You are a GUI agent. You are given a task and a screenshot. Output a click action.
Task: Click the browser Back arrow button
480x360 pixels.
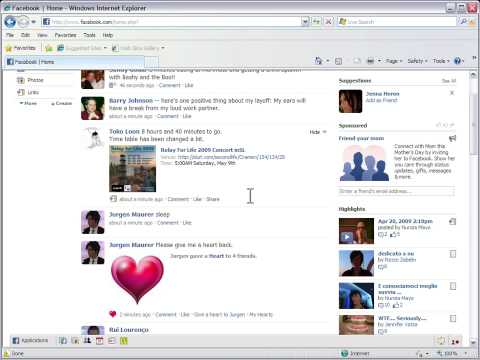[11, 22]
